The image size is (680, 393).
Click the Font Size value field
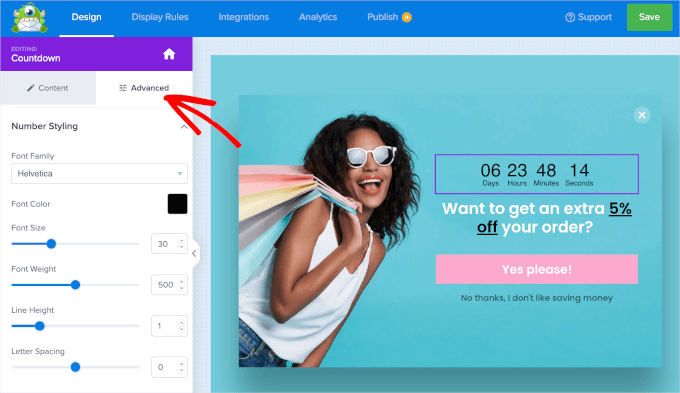[x=169, y=244]
